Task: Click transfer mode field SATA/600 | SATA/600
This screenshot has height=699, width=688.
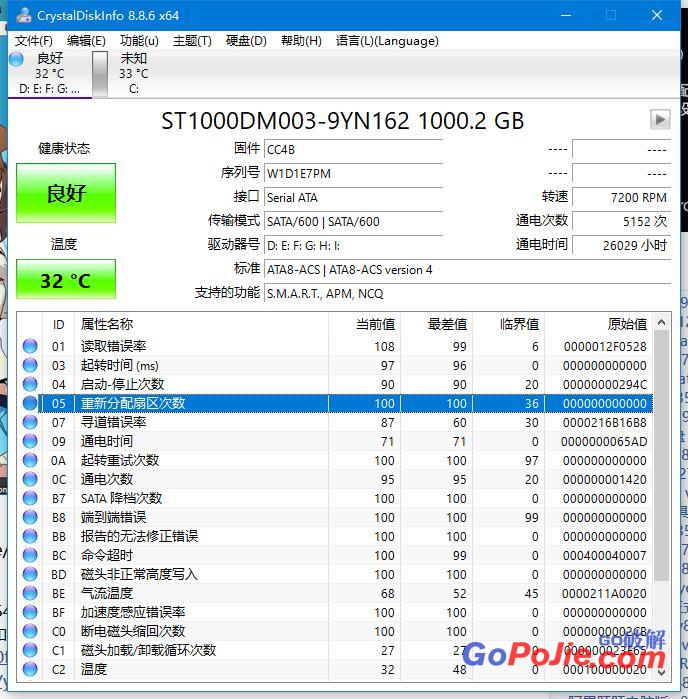Action: point(353,222)
